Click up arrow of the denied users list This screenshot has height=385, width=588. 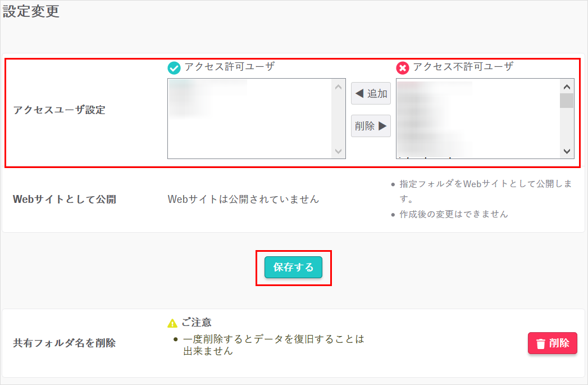(566, 87)
